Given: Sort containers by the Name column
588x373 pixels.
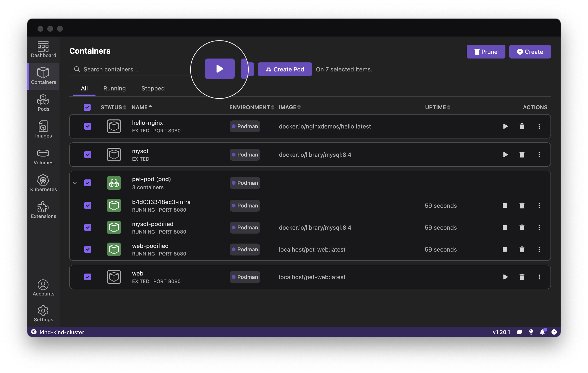Looking at the screenshot, I should point(142,107).
